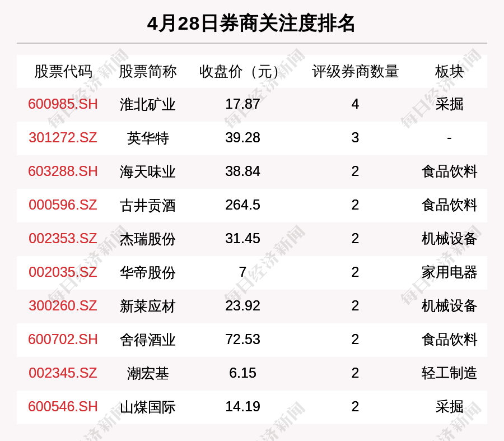The image size is (504, 441).
Task: Click 食品饮料 sector in 古井贡酒 row
Action: 449,205
